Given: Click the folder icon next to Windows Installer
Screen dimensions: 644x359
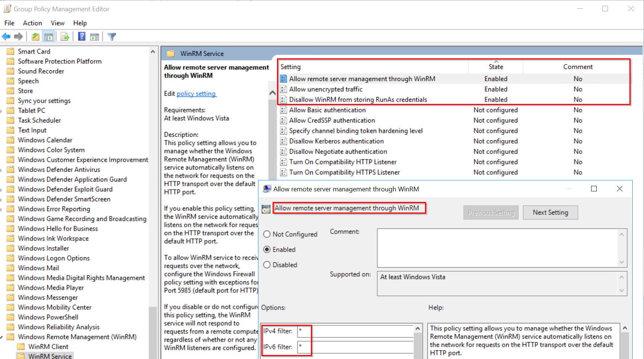Looking at the screenshot, I should pyautogui.click(x=11, y=248).
